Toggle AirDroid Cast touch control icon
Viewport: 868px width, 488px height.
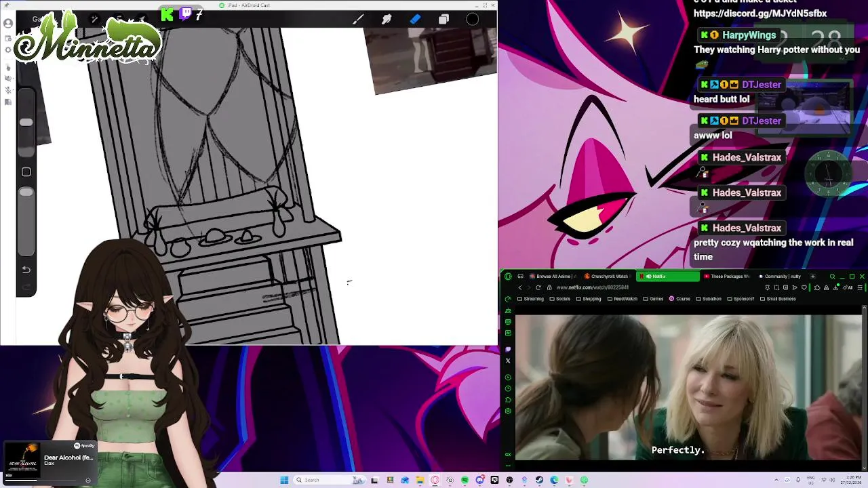8,68
